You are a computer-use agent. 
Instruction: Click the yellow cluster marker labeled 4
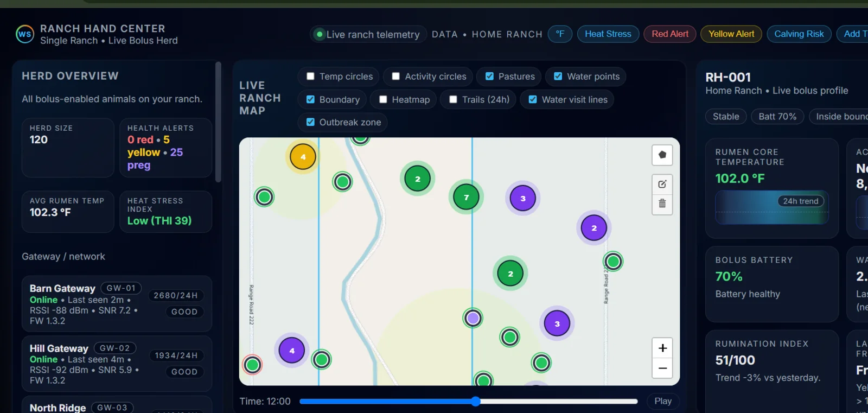coord(303,157)
